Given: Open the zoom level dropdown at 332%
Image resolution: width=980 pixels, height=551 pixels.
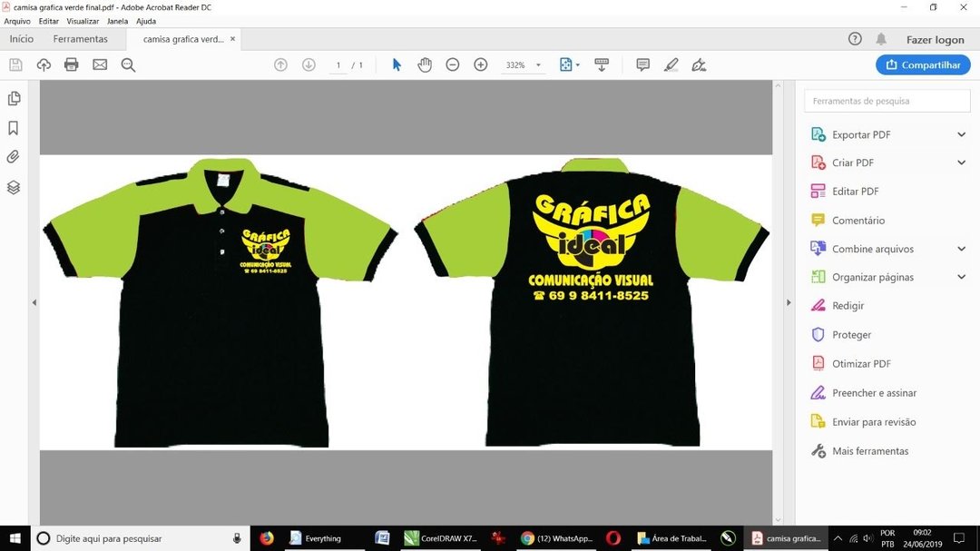Looking at the screenshot, I should click(538, 65).
